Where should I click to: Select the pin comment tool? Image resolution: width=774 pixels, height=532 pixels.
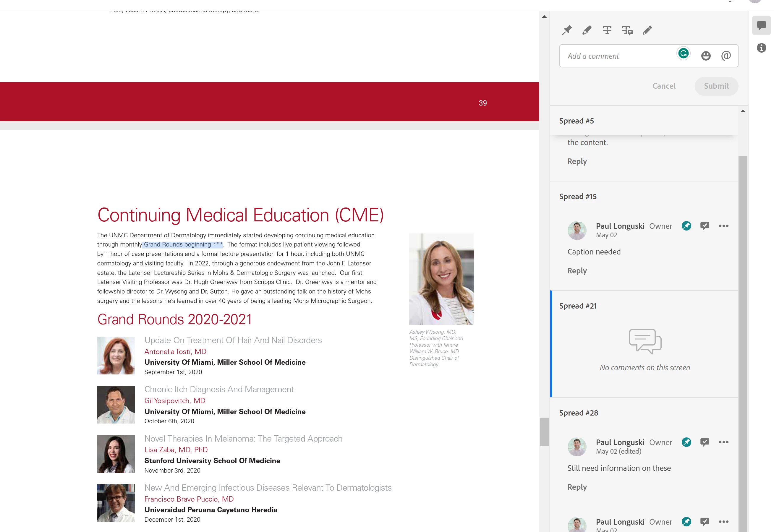[x=567, y=30]
